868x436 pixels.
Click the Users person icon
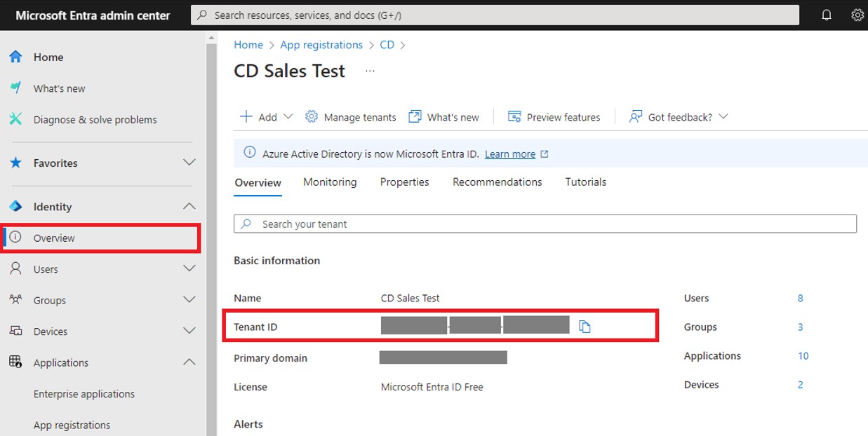(x=15, y=268)
